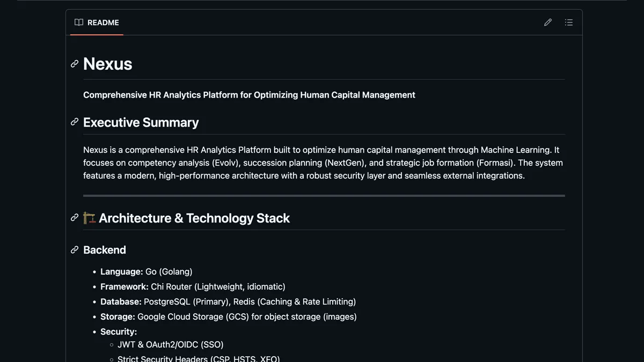Click the anchor icon next to Executive Summary
644x362 pixels.
point(74,121)
